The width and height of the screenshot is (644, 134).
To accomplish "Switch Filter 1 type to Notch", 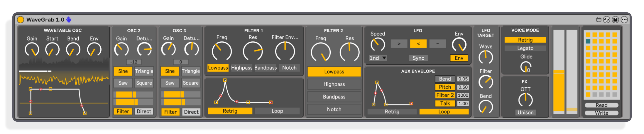I will [289, 68].
